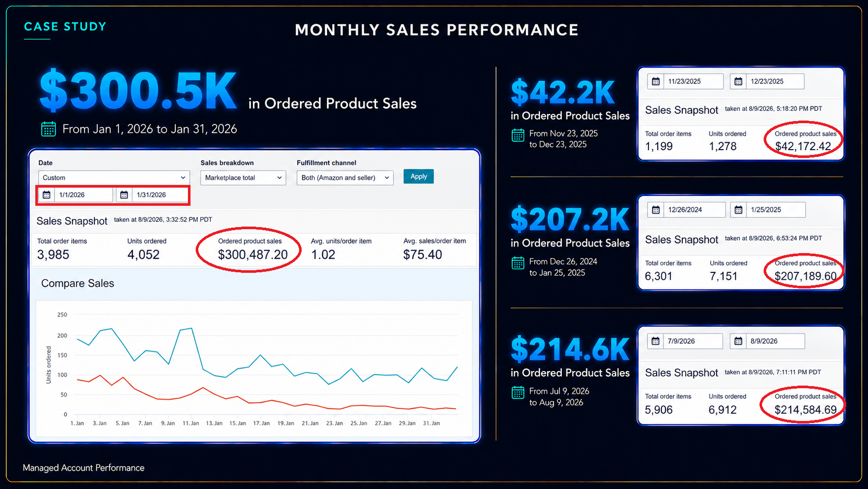Open the Date 'Custom' dropdown
This screenshot has height=489, width=868.
coord(114,178)
